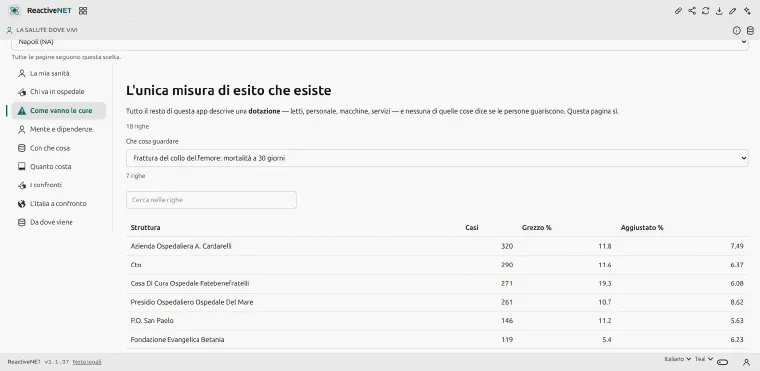Open the Con che cosa section

[x=59, y=148]
